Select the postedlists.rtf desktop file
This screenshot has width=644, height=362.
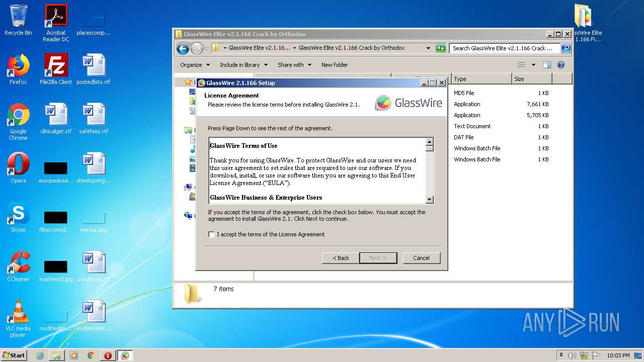pyautogui.click(x=94, y=69)
